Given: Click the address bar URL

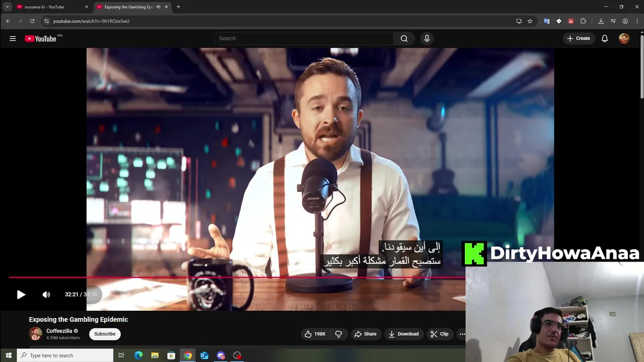Looking at the screenshot, I should (91, 21).
